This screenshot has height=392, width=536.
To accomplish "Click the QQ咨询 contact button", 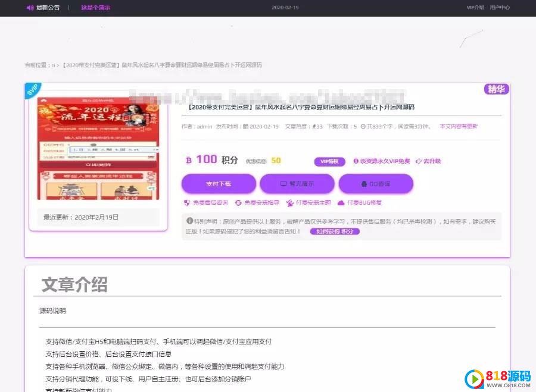I will coord(376,184).
